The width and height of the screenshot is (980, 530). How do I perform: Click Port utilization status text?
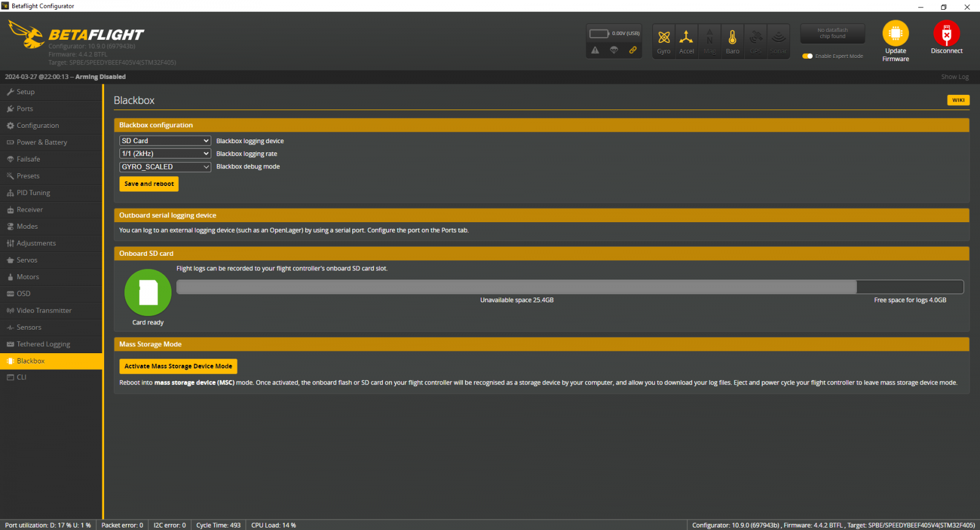click(x=48, y=525)
